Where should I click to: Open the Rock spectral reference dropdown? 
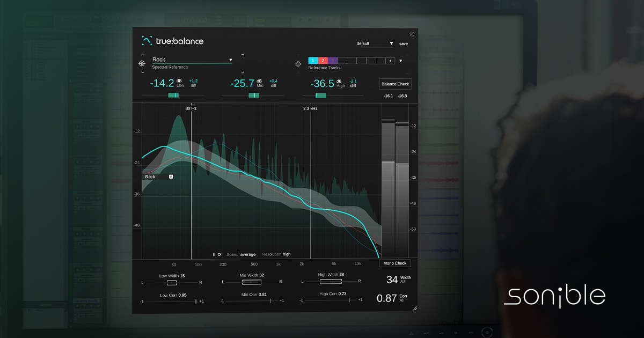coord(231,59)
